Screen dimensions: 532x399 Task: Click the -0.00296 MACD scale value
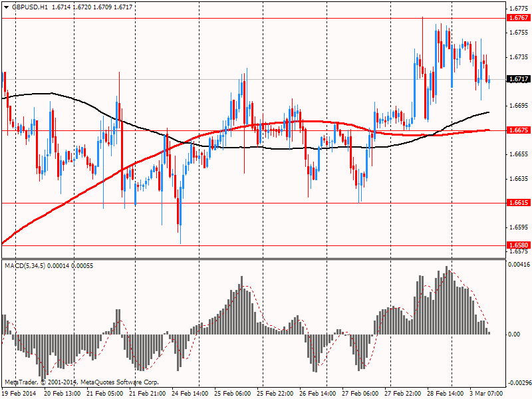pyautogui.click(x=519, y=383)
